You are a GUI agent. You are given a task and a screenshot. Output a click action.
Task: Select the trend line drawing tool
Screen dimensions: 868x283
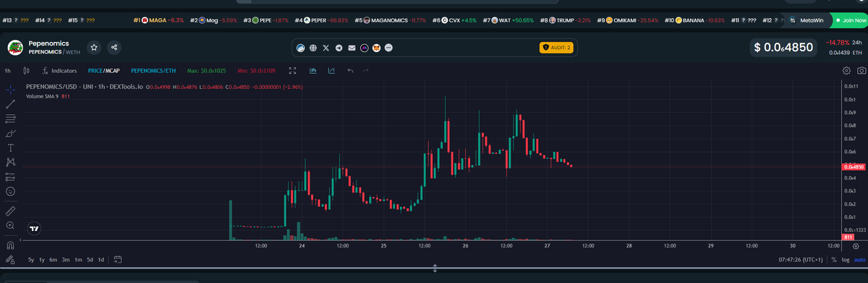tap(10, 104)
